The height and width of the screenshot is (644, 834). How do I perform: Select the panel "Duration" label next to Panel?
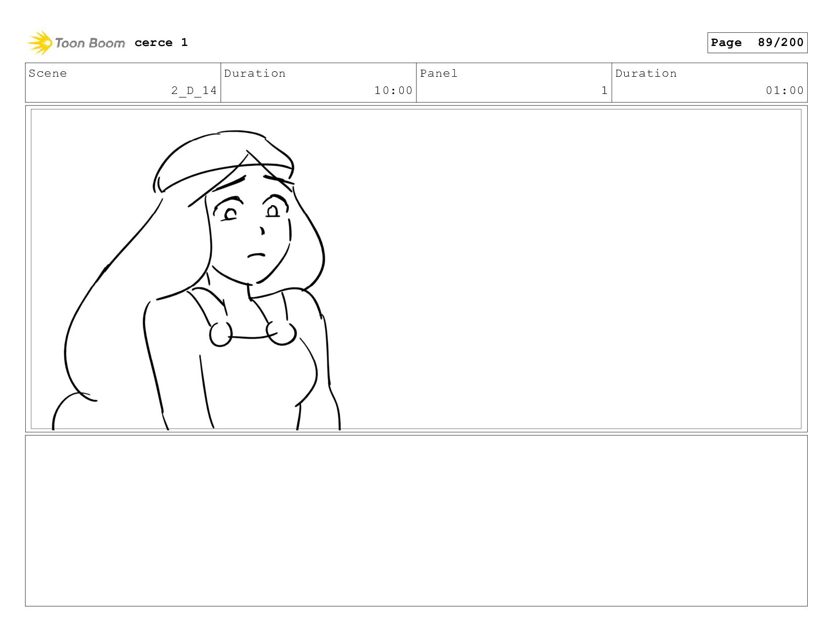646,74
